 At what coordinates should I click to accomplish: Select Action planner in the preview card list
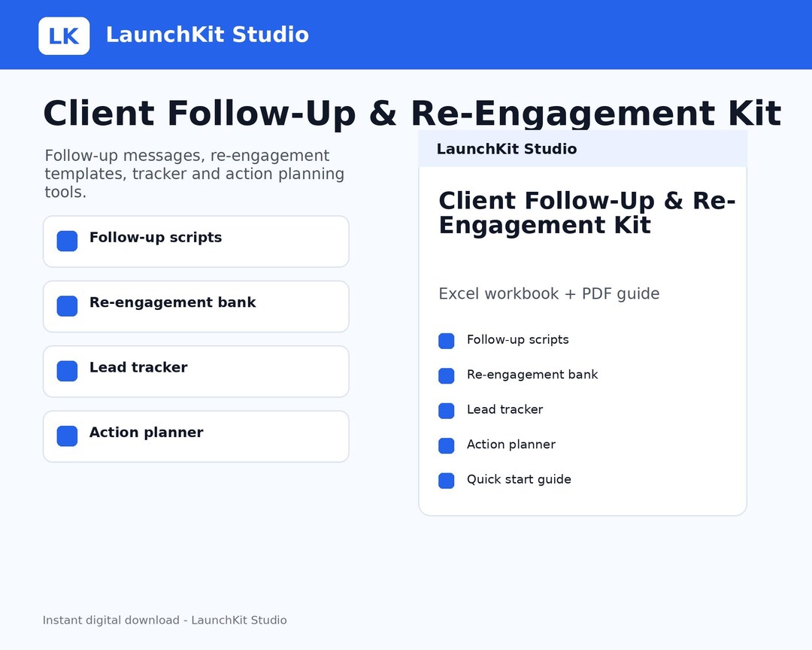coord(511,444)
